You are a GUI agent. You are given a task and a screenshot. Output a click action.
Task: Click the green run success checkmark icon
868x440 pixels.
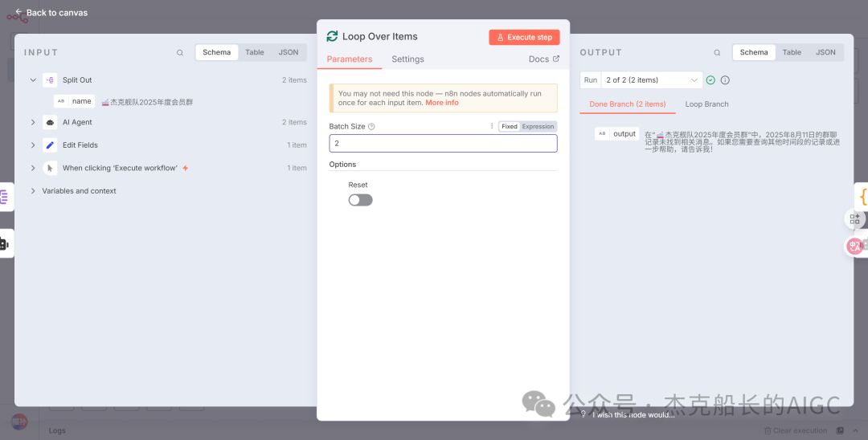click(x=710, y=80)
